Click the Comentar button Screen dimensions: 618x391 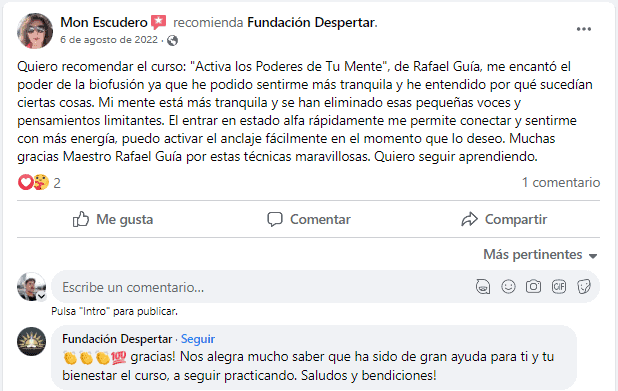coord(309,219)
